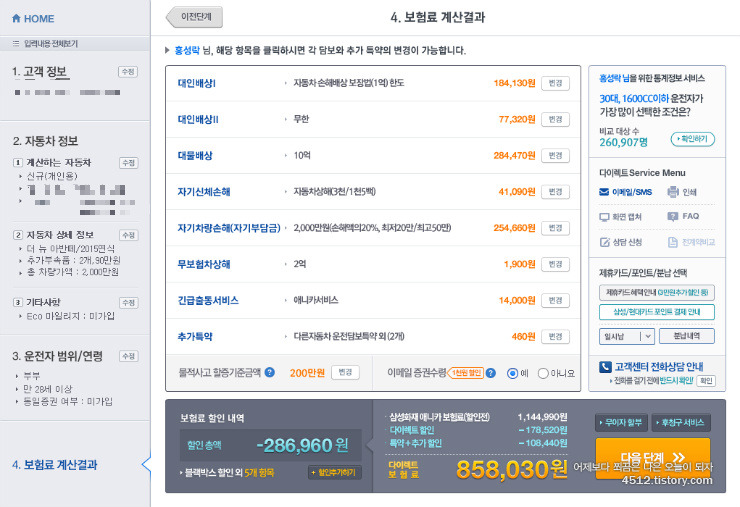Click 변경 for 자기신체손해 row
This screenshot has width=740, height=507.
point(555,192)
